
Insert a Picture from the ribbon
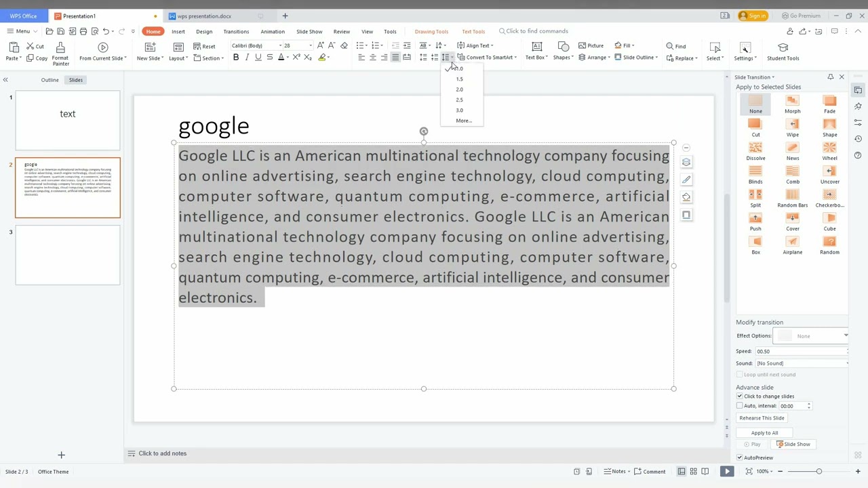[591, 45]
